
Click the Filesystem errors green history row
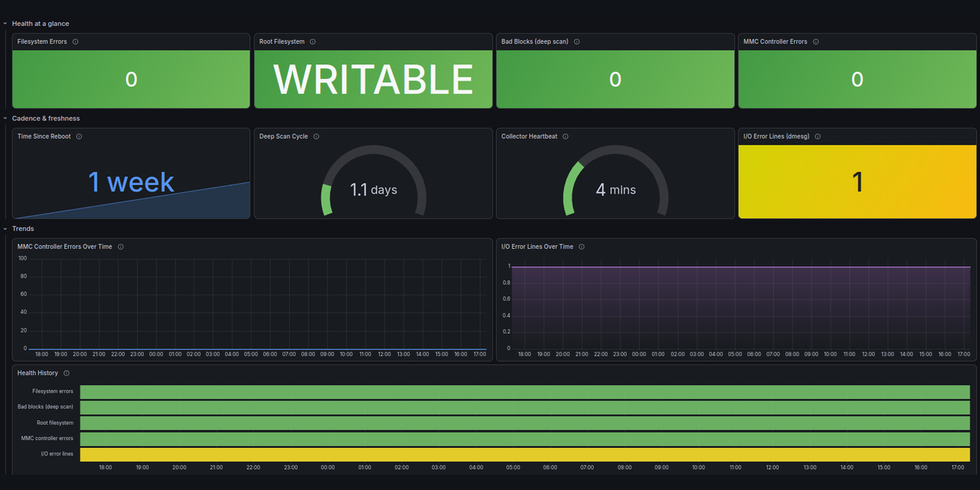(x=525, y=391)
